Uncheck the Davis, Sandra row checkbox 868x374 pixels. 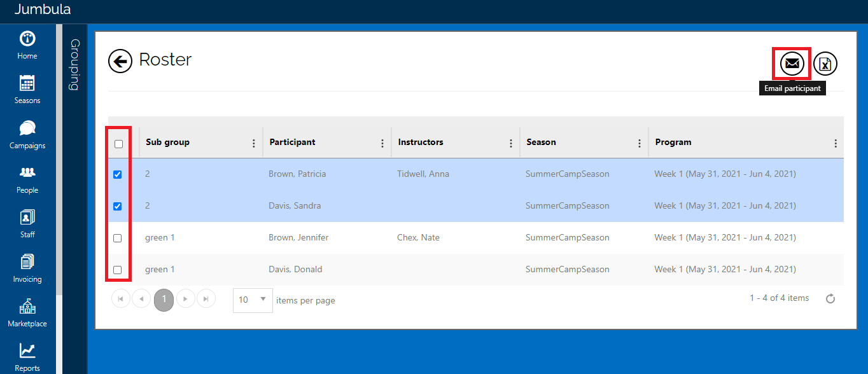coord(117,206)
